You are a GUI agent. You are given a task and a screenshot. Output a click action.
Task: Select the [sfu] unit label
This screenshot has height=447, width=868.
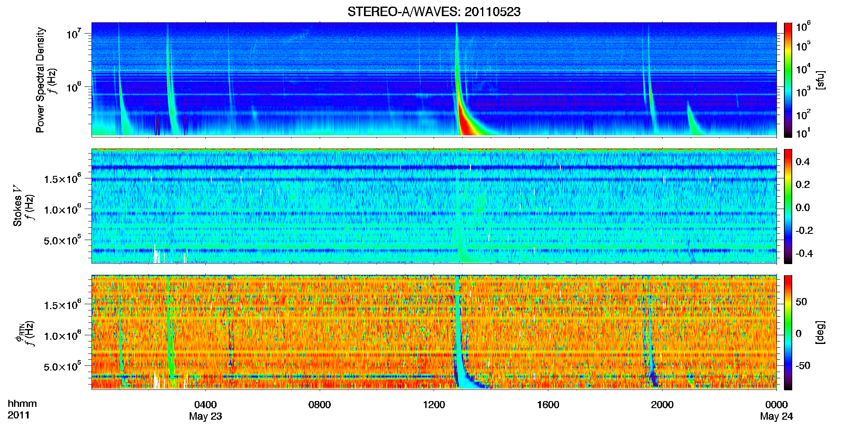tap(820, 80)
